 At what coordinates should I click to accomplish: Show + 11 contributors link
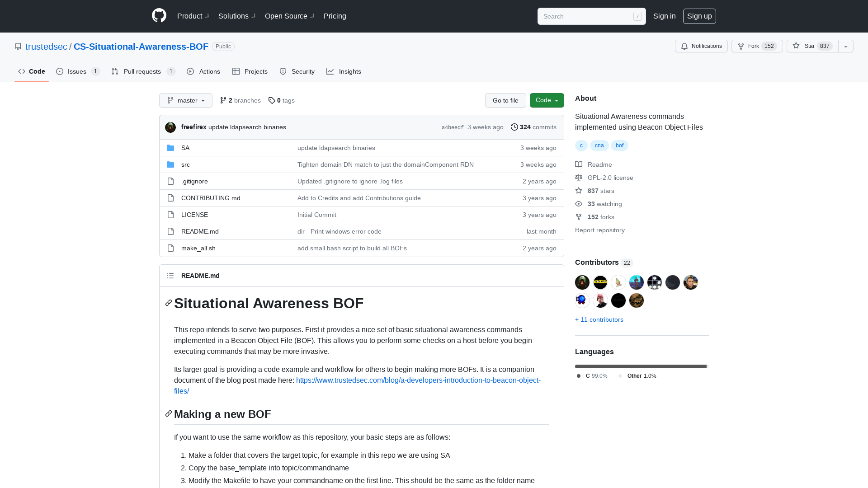coord(599,319)
